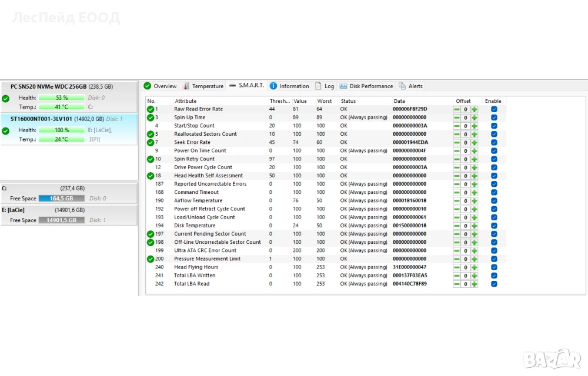Toggle Enable checkbox for Total LBA Read
This screenshot has height=376, width=588.
[494, 284]
